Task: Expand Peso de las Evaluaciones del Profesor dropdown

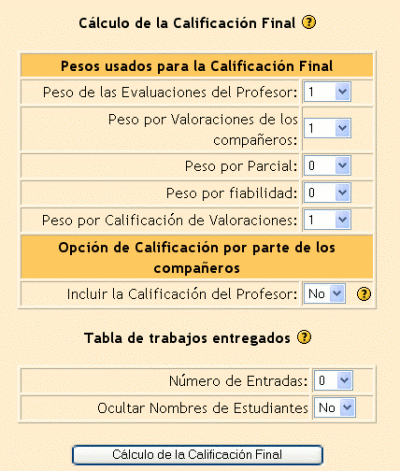Action: point(327,92)
